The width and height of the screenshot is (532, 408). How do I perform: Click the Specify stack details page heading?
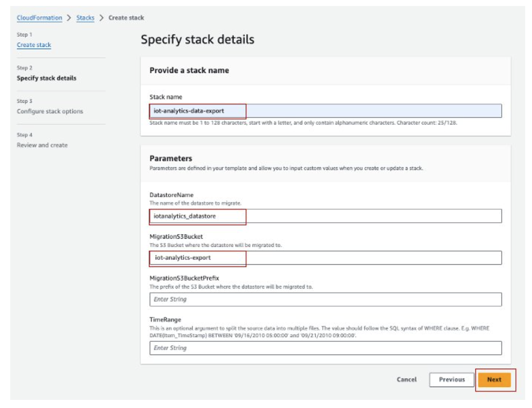(197, 40)
